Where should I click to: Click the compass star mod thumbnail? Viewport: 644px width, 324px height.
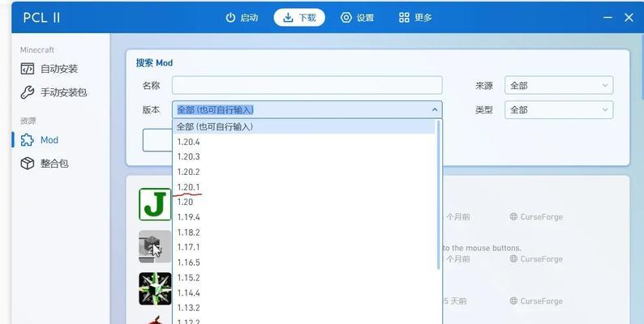pyautogui.click(x=155, y=288)
